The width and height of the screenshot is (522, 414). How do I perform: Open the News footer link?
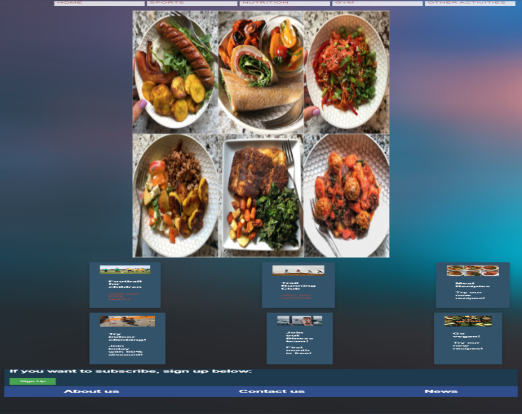coord(441,391)
